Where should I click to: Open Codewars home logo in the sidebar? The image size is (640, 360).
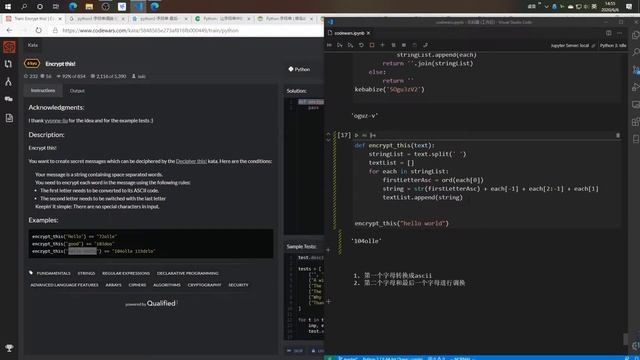click(9, 47)
